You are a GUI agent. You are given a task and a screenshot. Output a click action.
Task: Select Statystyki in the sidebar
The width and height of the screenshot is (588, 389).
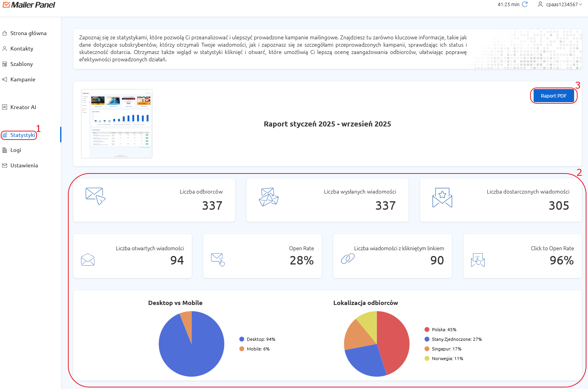coord(22,135)
